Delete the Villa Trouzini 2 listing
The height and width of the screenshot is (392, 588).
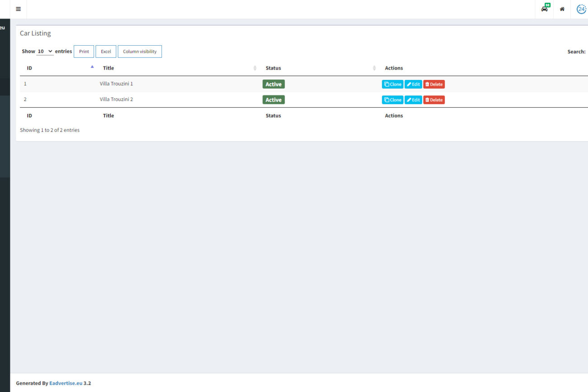434,100
